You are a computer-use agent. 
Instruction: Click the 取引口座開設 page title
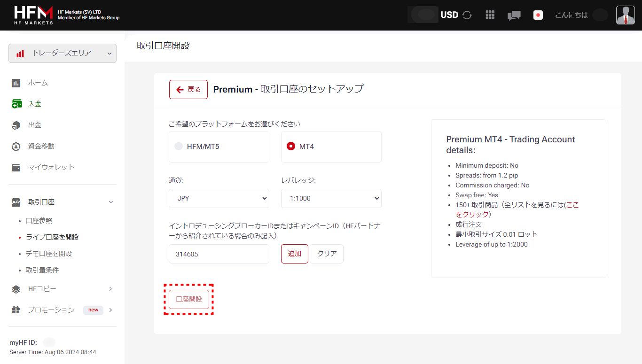pyautogui.click(x=163, y=46)
